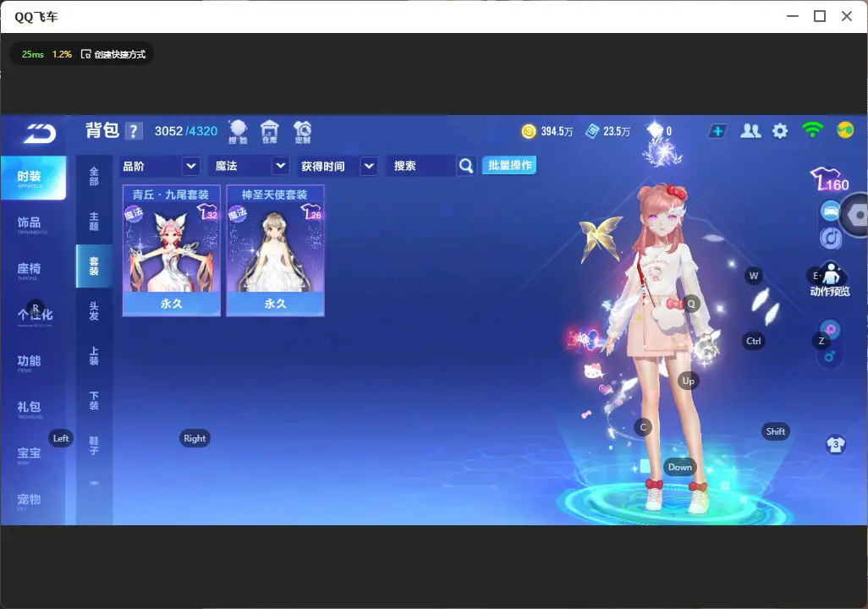
Task: Open the fashion score 160 shirt icon
Action: pyautogui.click(x=830, y=179)
